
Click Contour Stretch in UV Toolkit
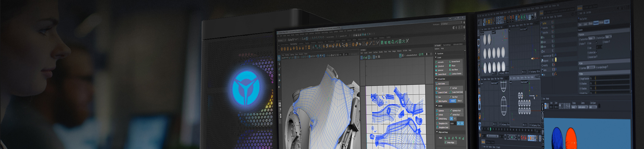tap(456, 73)
